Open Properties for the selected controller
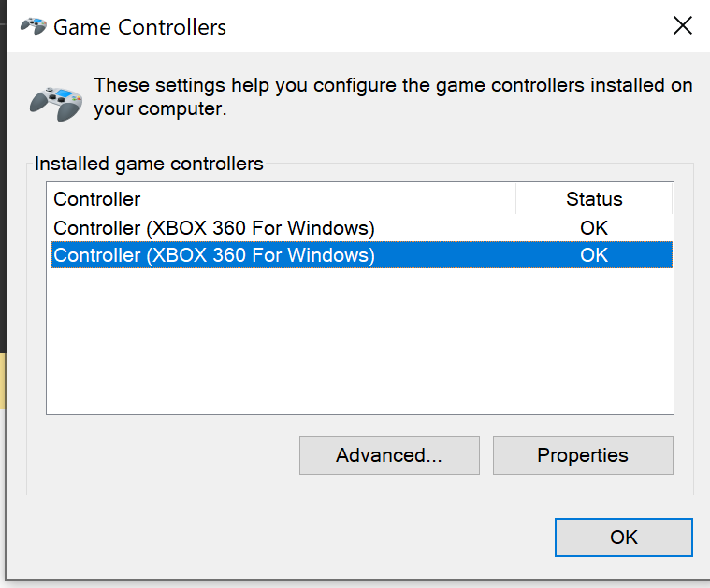This screenshot has width=710, height=588. [583, 455]
